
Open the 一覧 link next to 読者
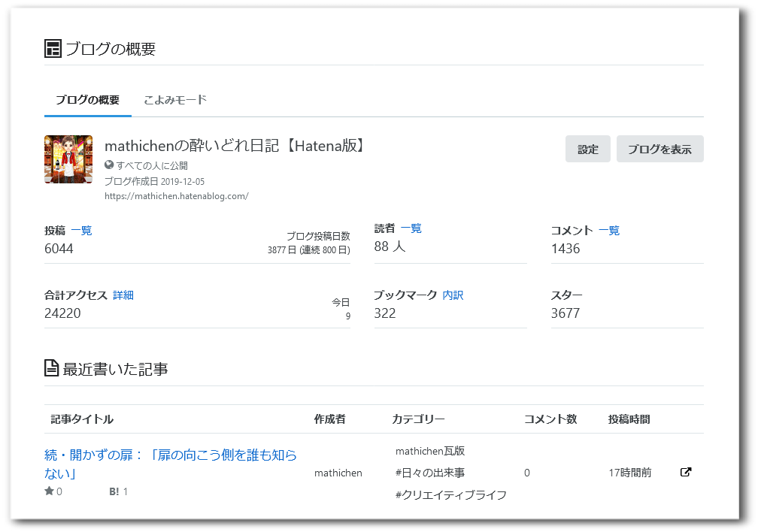click(x=411, y=228)
